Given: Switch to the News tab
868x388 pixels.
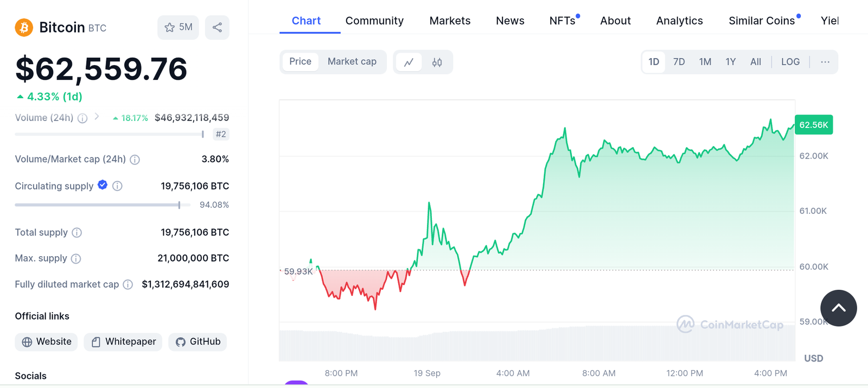Looking at the screenshot, I should pyautogui.click(x=510, y=21).
